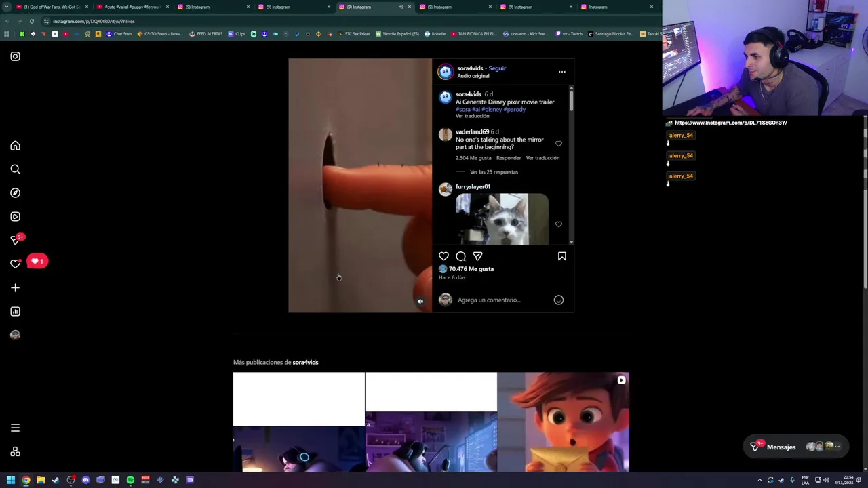Open direct Messages icon in sidebar
This screenshot has height=488, width=868.
point(15,240)
